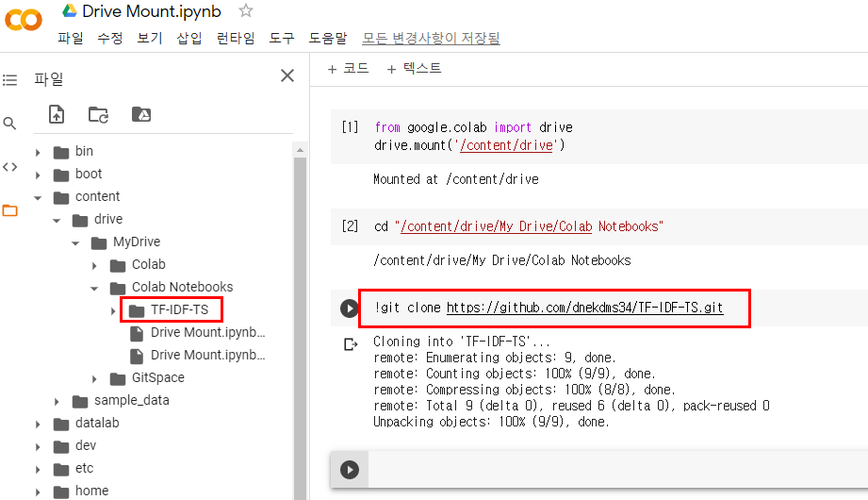Expand the TF-IDF-TS folder arrow
The image size is (868, 500).
tap(113, 311)
